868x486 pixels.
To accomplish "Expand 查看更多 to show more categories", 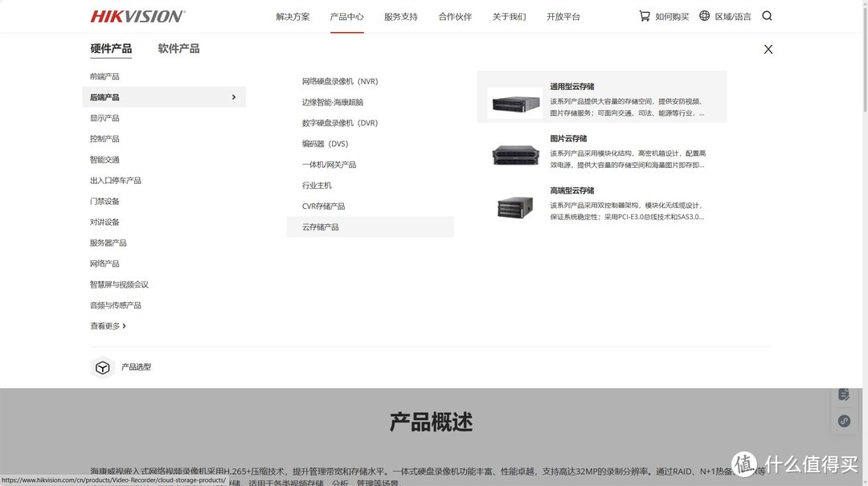I will (x=108, y=326).
